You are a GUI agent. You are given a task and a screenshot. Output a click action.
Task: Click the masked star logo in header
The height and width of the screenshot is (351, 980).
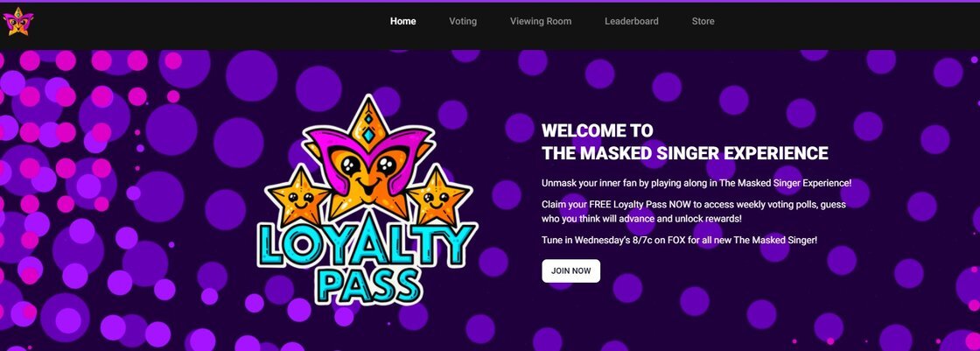tap(18, 21)
